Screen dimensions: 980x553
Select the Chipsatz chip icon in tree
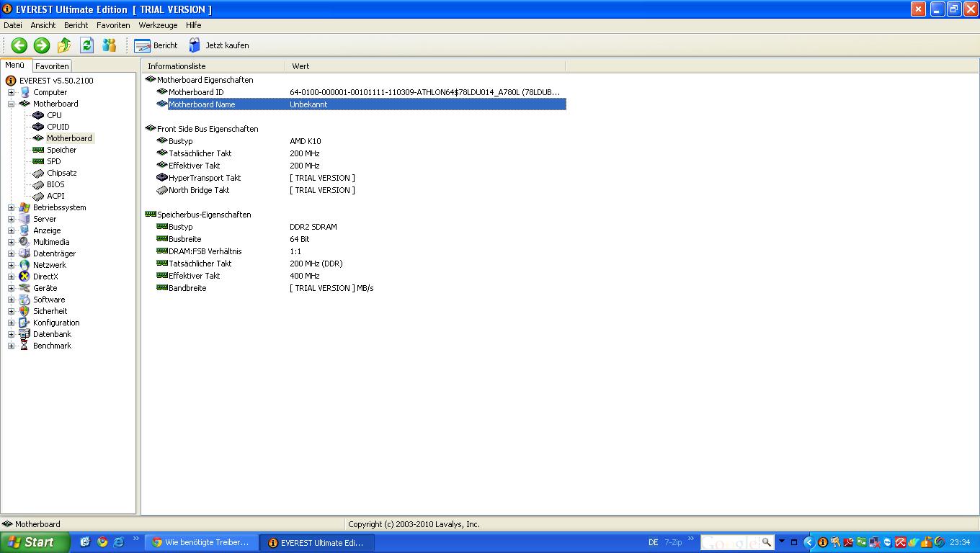pos(38,173)
